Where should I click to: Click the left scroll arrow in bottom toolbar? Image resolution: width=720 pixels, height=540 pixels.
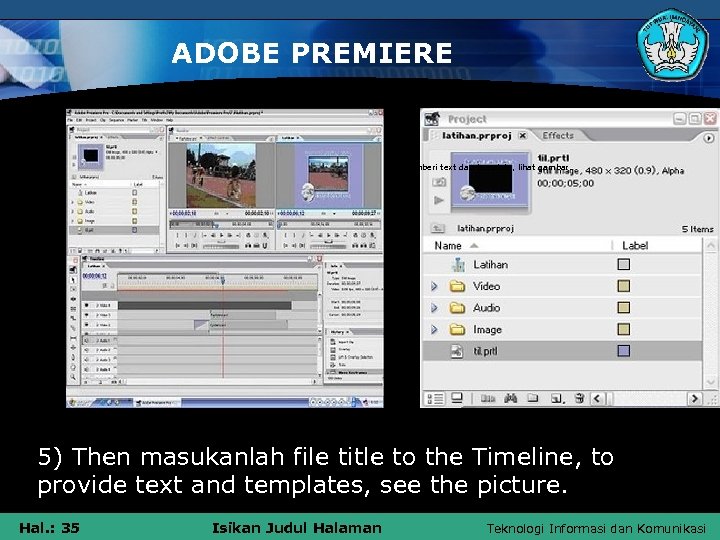tap(596, 398)
